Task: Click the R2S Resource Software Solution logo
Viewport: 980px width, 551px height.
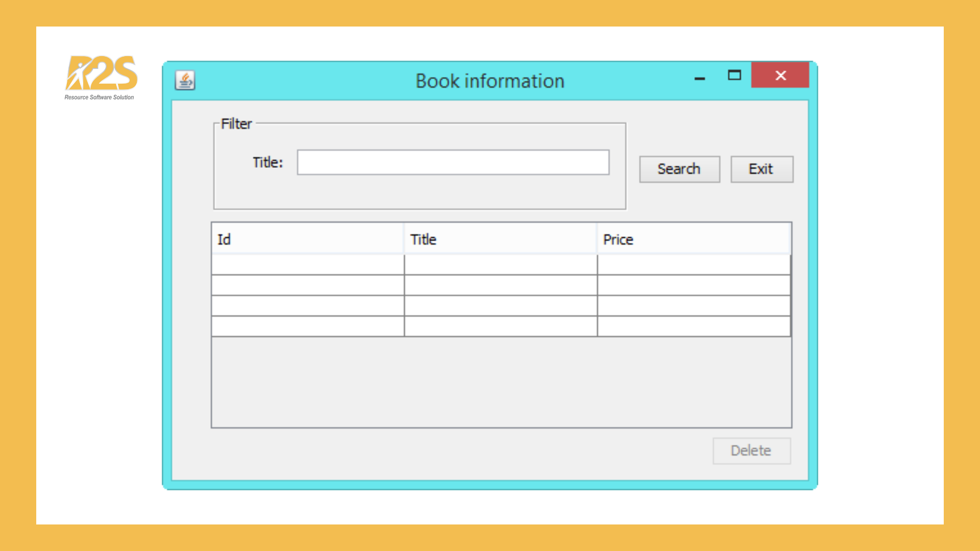Action: [x=101, y=77]
